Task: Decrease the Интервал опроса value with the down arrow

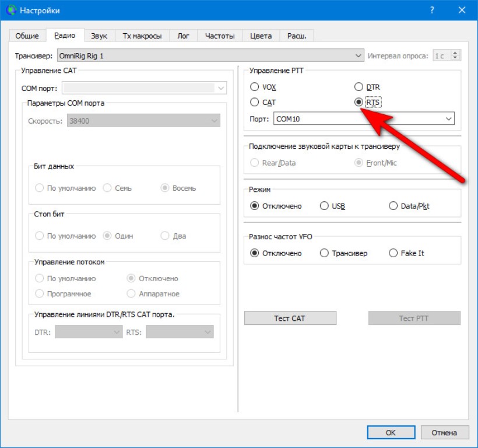Action: point(455,58)
